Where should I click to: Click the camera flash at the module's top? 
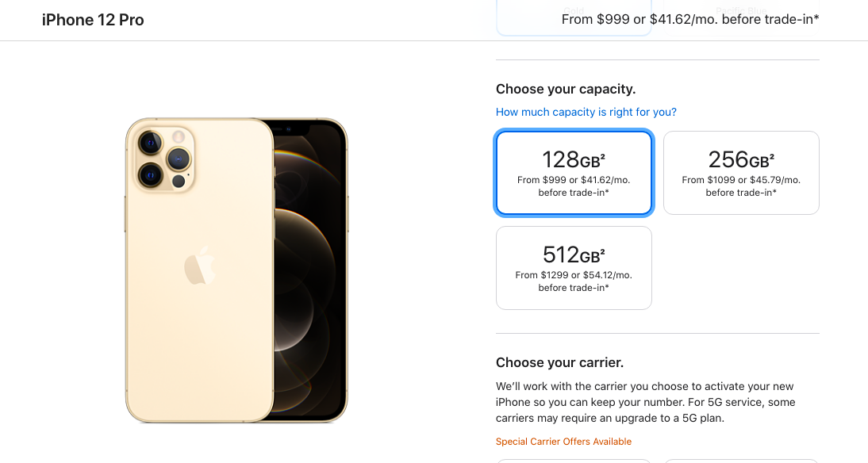179,136
